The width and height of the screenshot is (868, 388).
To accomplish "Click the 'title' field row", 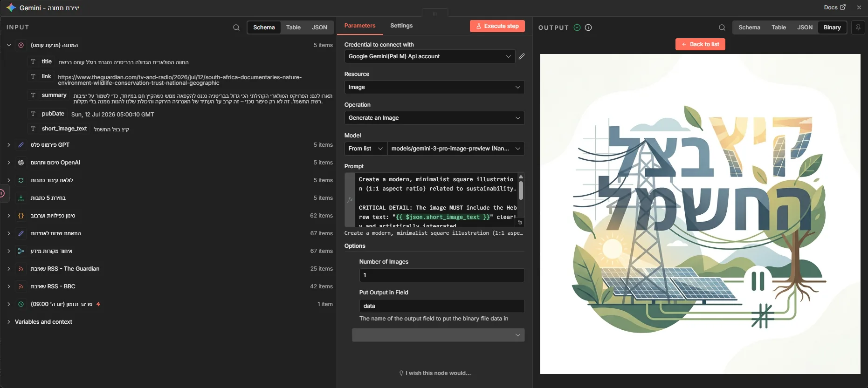I will 109,62.
